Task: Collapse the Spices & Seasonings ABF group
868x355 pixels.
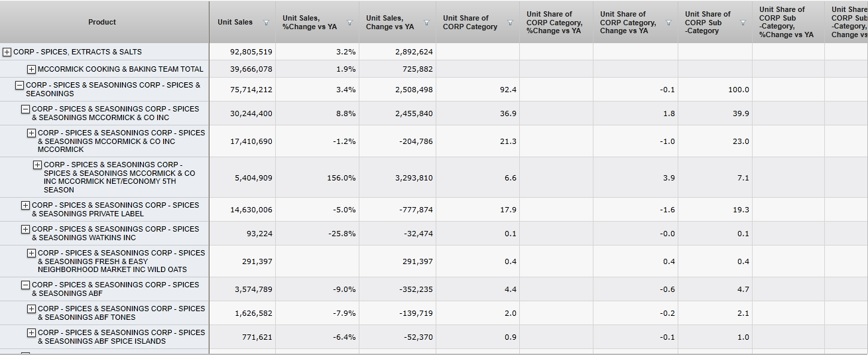Action: [x=26, y=285]
